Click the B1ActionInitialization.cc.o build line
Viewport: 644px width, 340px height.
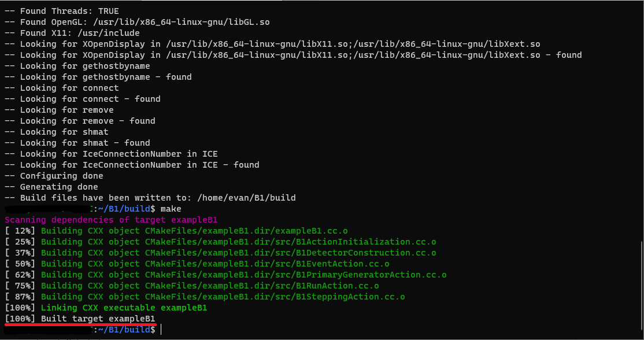pyautogui.click(x=238, y=242)
